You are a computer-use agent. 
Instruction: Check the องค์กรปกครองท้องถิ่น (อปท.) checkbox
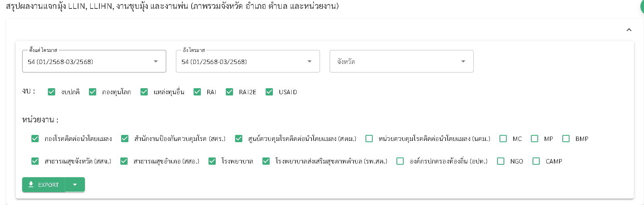click(x=400, y=161)
